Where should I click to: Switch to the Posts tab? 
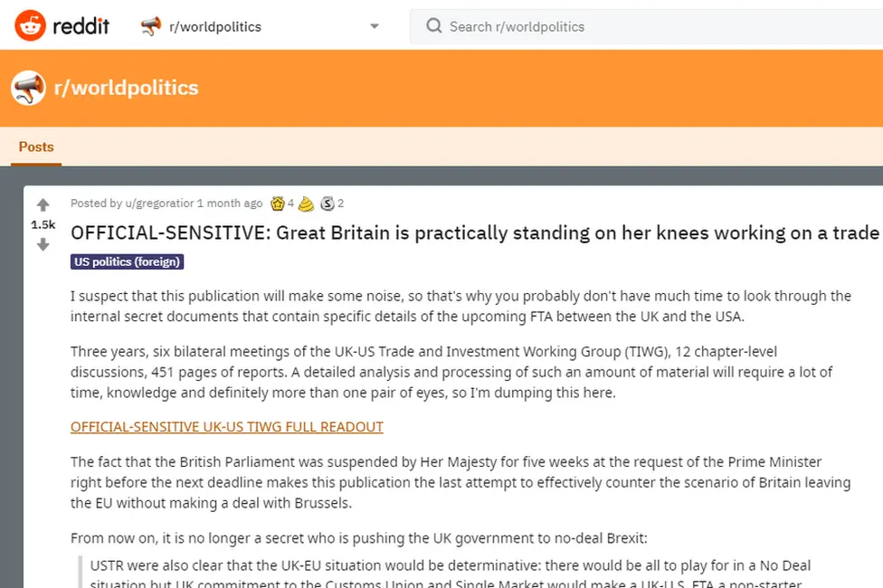[x=36, y=147]
